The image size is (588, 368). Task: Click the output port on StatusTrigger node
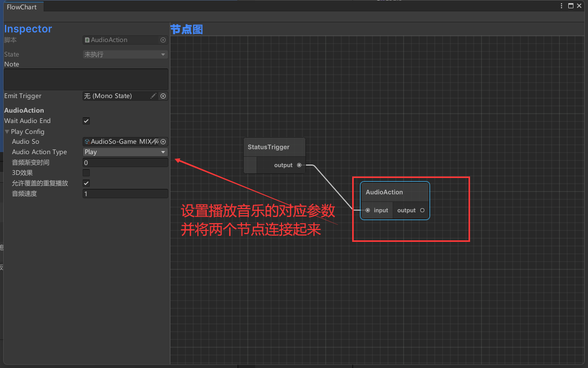tap(299, 165)
